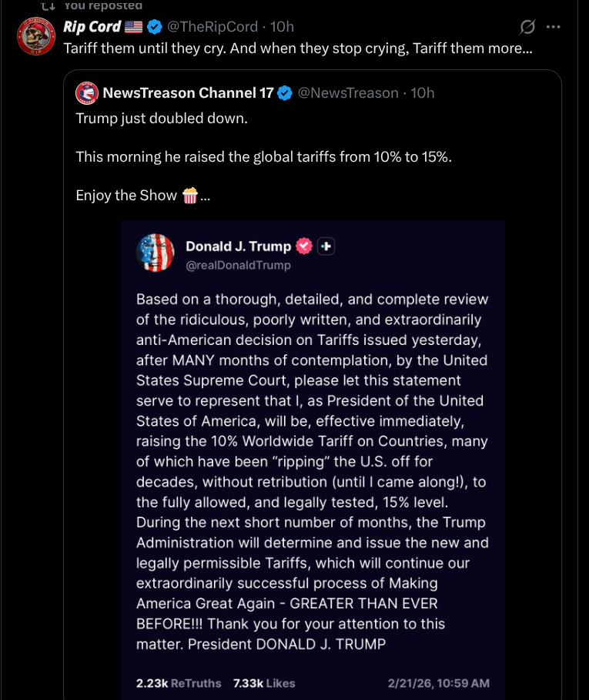
Task: Click the Grok slashed-circle icon
Action: click(x=527, y=27)
